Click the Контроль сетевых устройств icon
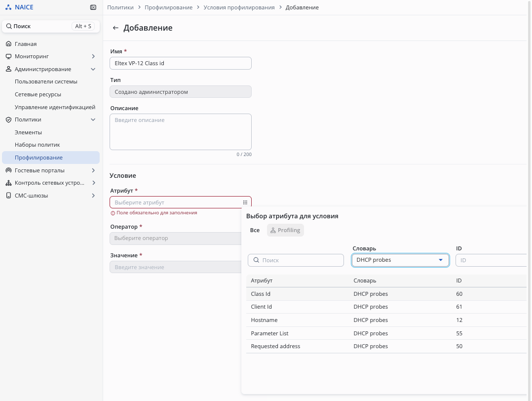The width and height of the screenshot is (532, 401). [8, 183]
